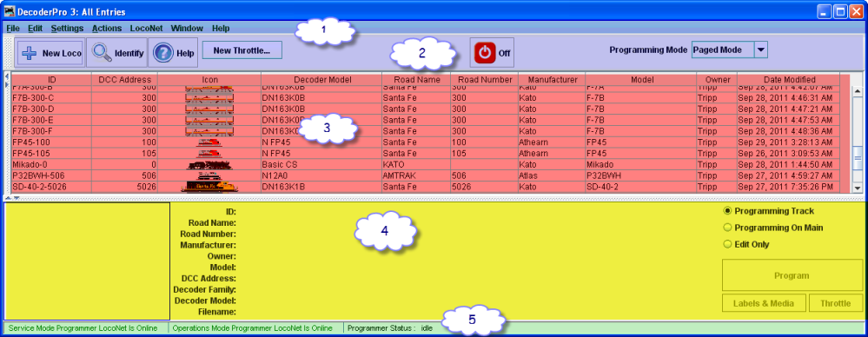Open the Programming Mode dropdown

pos(761,50)
